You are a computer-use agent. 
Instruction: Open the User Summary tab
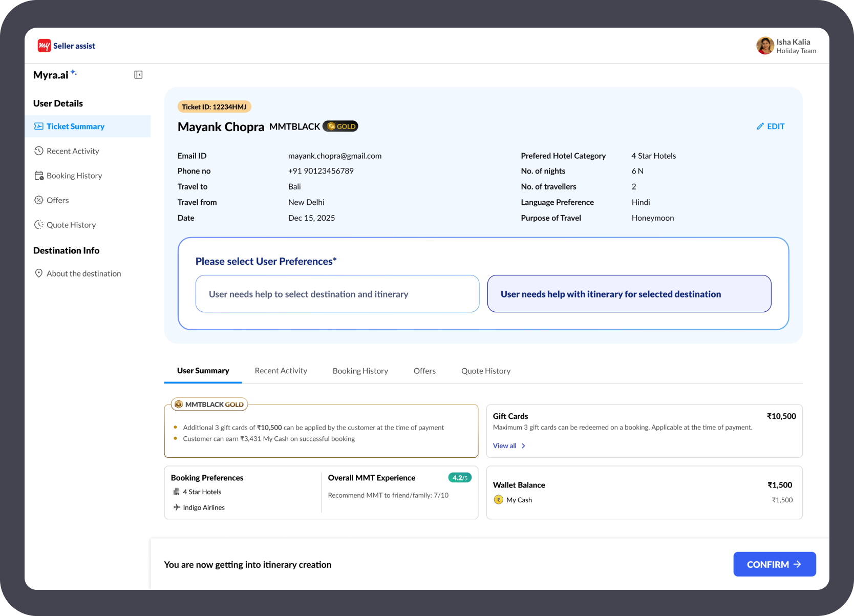[203, 371]
